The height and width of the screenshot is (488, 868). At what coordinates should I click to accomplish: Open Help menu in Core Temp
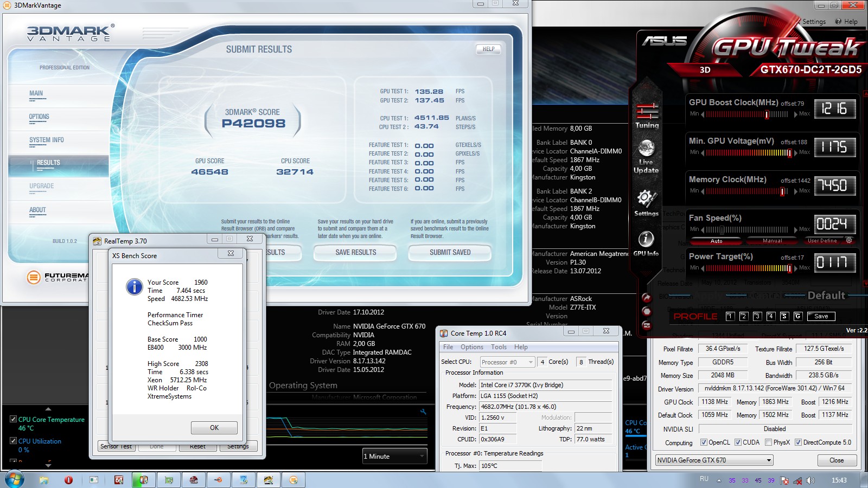pos(521,347)
